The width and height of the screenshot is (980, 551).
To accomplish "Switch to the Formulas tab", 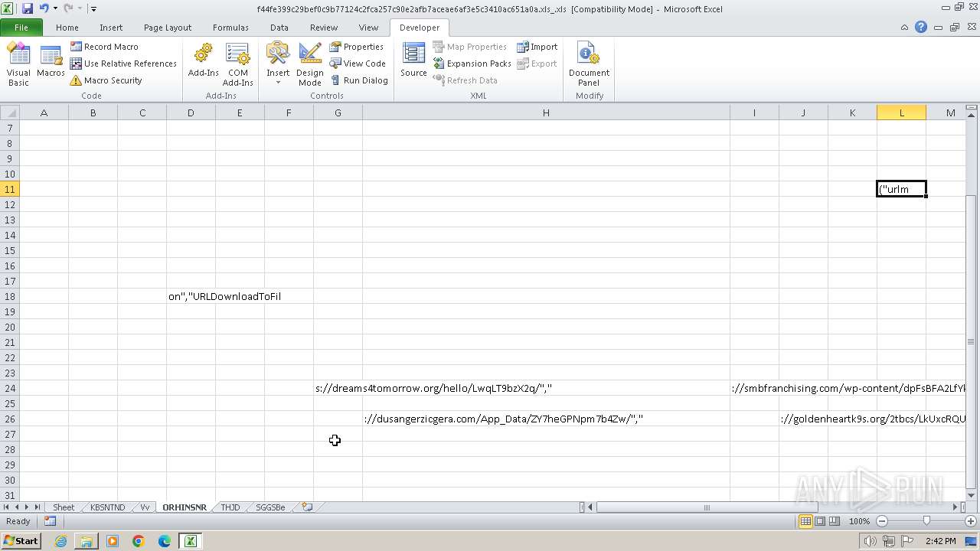I will (230, 28).
